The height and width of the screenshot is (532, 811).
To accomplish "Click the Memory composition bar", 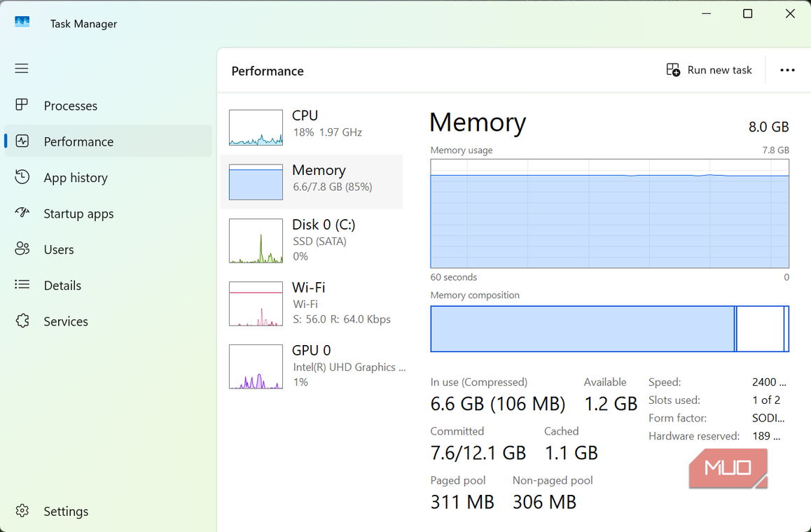I will point(609,329).
